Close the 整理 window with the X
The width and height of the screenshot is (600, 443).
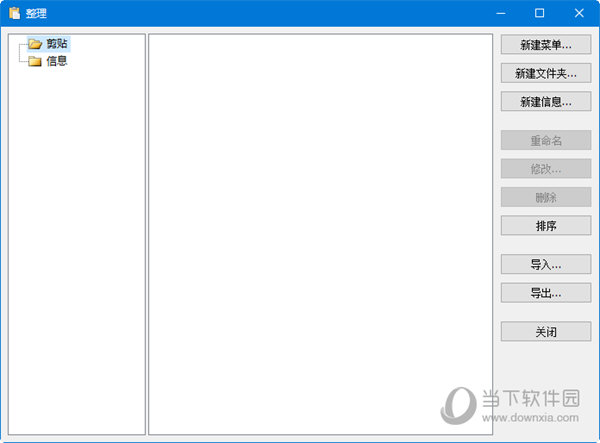[x=579, y=13]
